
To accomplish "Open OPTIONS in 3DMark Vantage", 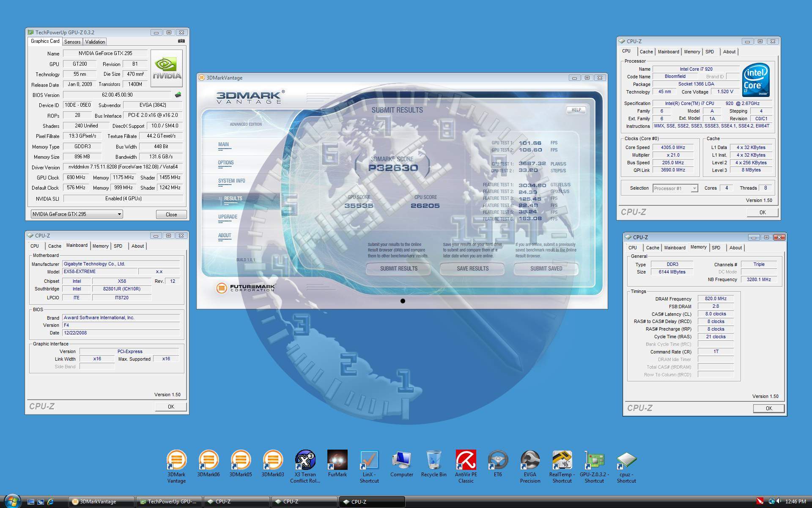I will pos(226,163).
